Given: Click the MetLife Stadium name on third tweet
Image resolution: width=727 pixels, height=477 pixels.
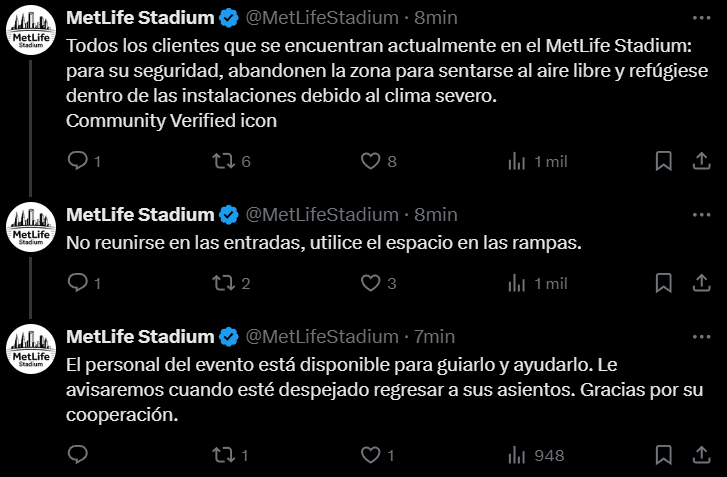Looking at the screenshot, I should (x=140, y=336).
